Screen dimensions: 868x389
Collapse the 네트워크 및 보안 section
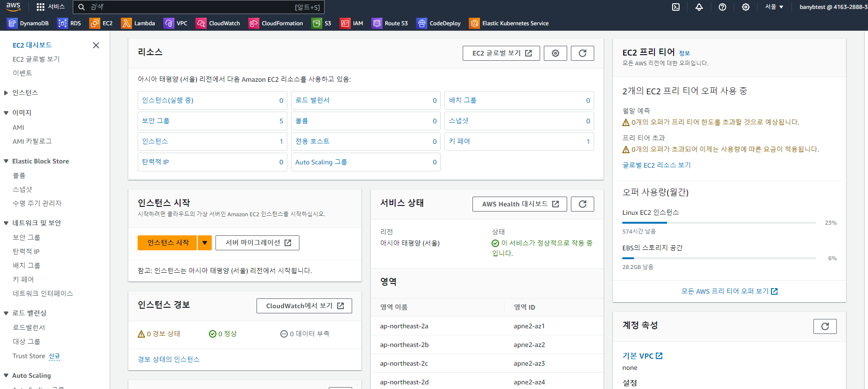pyautogui.click(x=6, y=223)
